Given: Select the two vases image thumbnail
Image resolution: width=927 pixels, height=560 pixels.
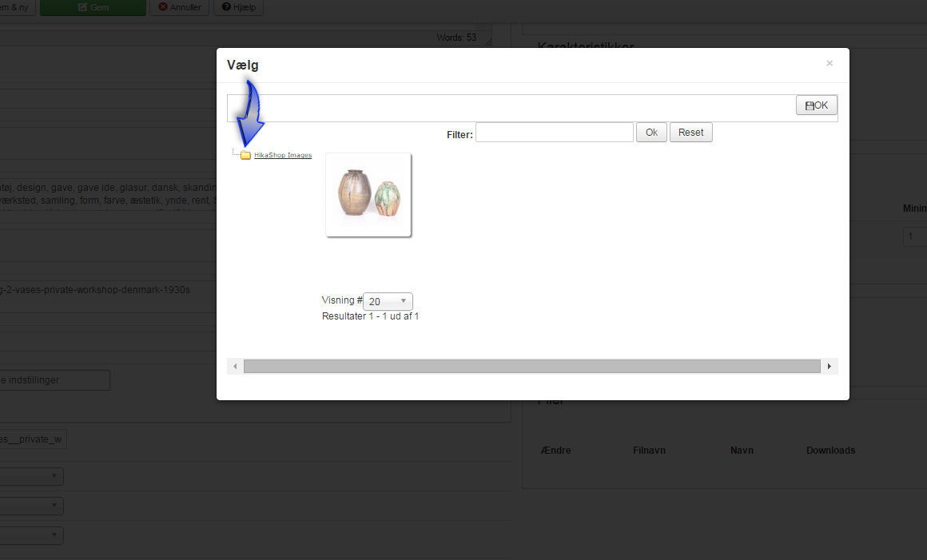Looking at the screenshot, I should 368,195.
